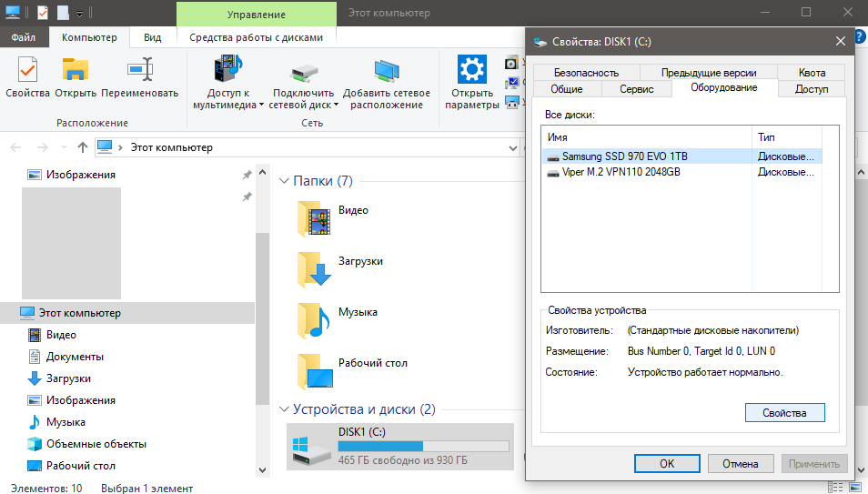
Task: Select Samsung SSD 970 EVO 1TB row
Action: click(682, 156)
